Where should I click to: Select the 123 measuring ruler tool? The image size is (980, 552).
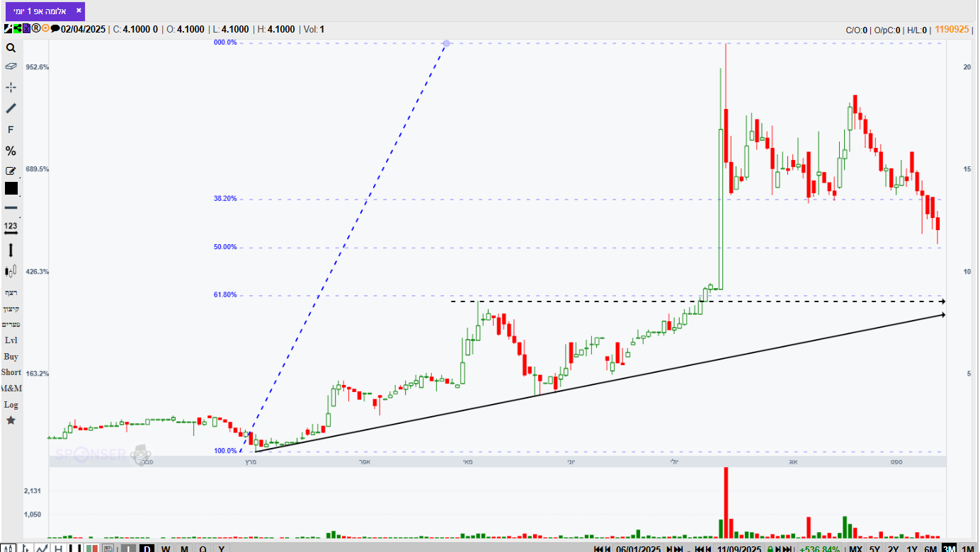[11, 228]
